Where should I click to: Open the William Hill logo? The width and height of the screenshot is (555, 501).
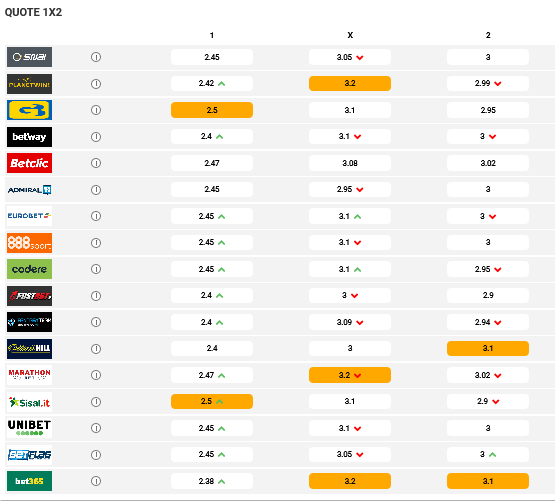coord(29,349)
